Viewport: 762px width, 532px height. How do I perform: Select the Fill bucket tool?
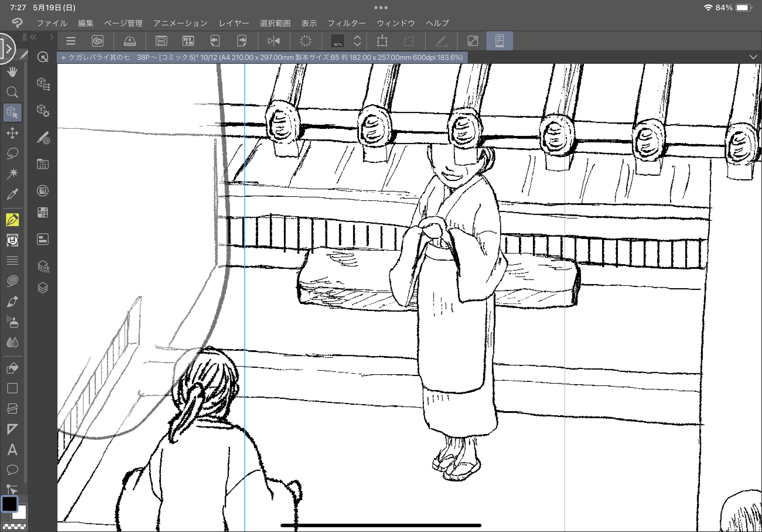pyautogui.click(x=12, y=367)
